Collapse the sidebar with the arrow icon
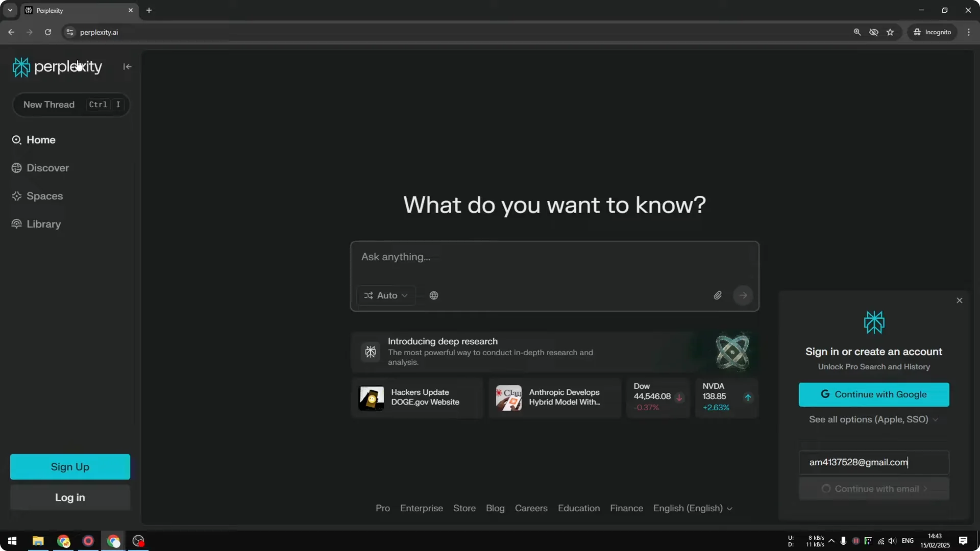 [127, 67]
